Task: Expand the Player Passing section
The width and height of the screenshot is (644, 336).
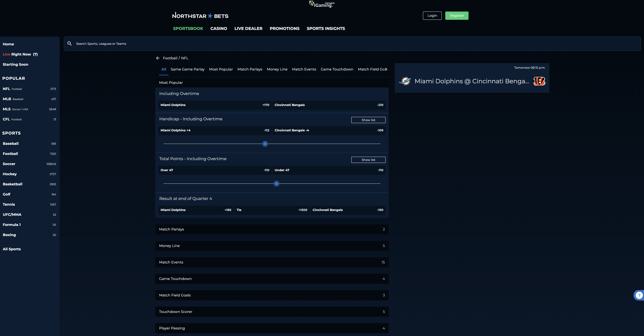Action: click(x=272, y=328)
